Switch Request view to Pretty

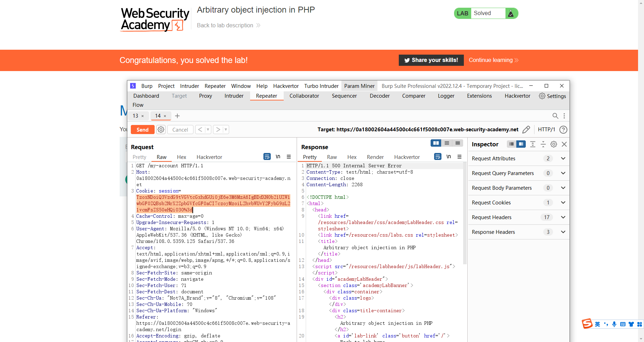pyautogui.click(x=139, y=157)
